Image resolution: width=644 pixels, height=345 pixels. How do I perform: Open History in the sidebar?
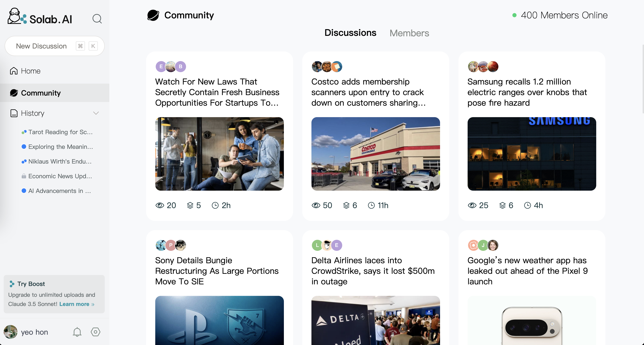(x=33, y=113)
